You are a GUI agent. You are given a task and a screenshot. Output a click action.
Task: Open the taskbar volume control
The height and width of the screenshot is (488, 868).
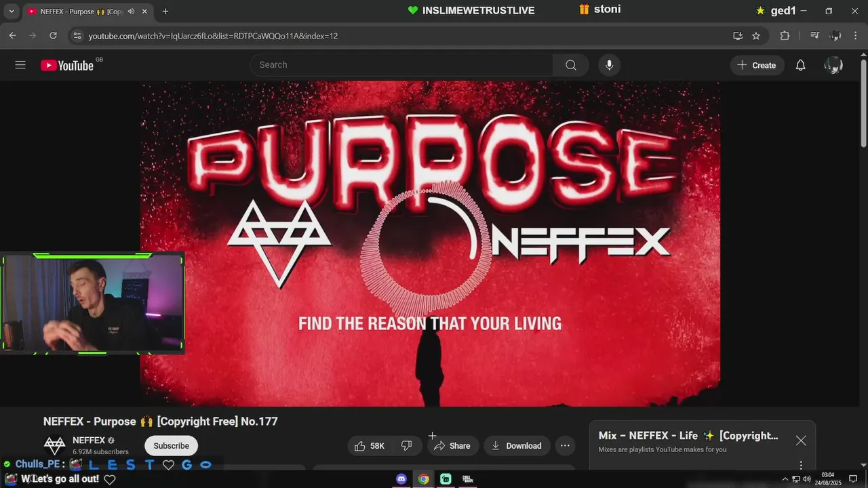(x=806, y=479)
